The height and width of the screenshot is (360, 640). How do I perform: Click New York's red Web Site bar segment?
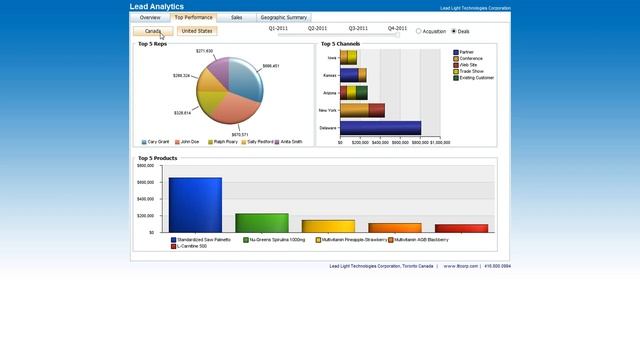[x=377, y=110]
